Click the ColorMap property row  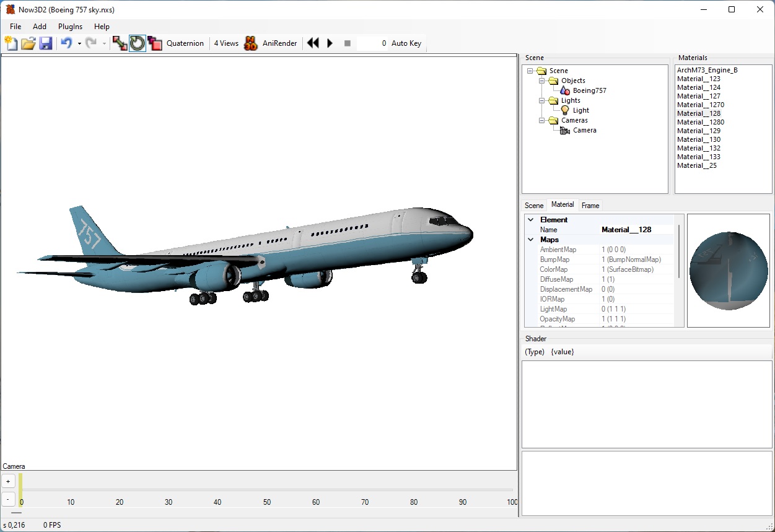point(606,269)
